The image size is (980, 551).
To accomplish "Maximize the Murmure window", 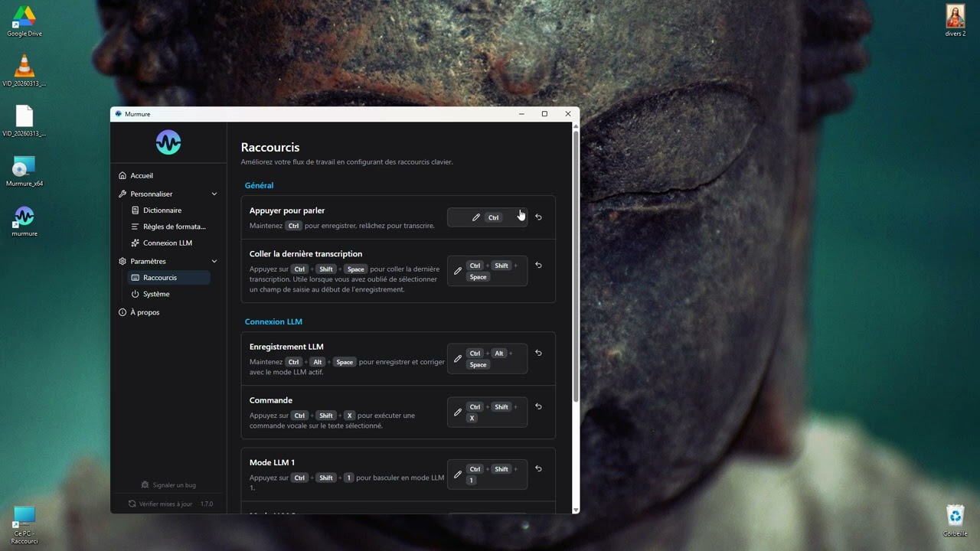I will (544, 114).
